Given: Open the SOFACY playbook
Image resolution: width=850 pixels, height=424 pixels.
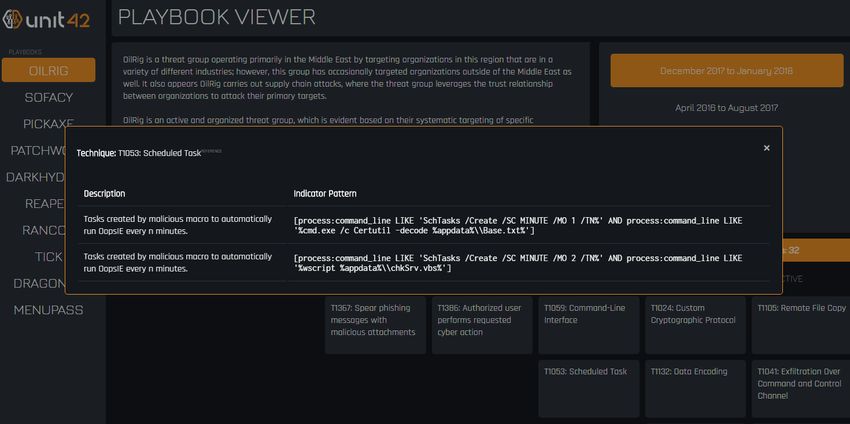Looking at the screenshot, I should pyautogui.click(x=48, y=98).
